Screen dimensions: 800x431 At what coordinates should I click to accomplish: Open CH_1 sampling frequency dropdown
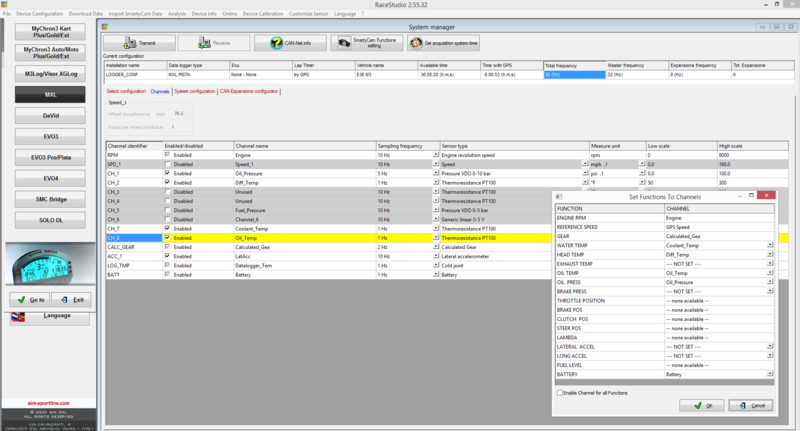436,173
